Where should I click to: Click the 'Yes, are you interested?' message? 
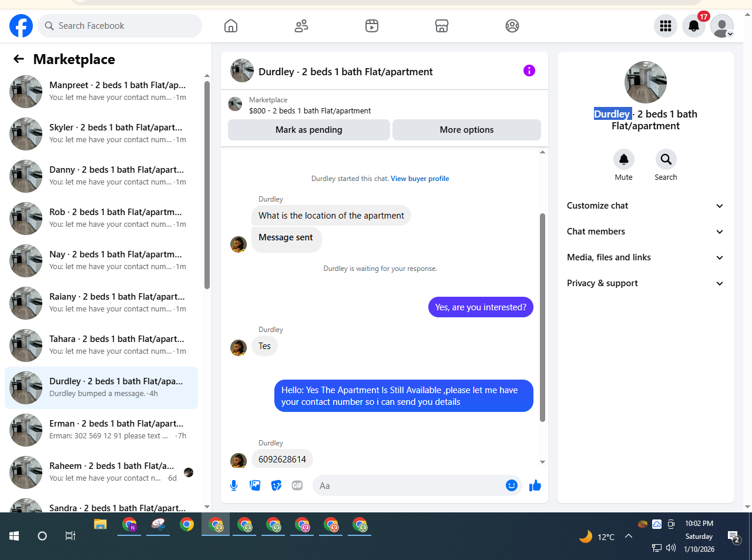pyautogui.click(x=481, y=307)
